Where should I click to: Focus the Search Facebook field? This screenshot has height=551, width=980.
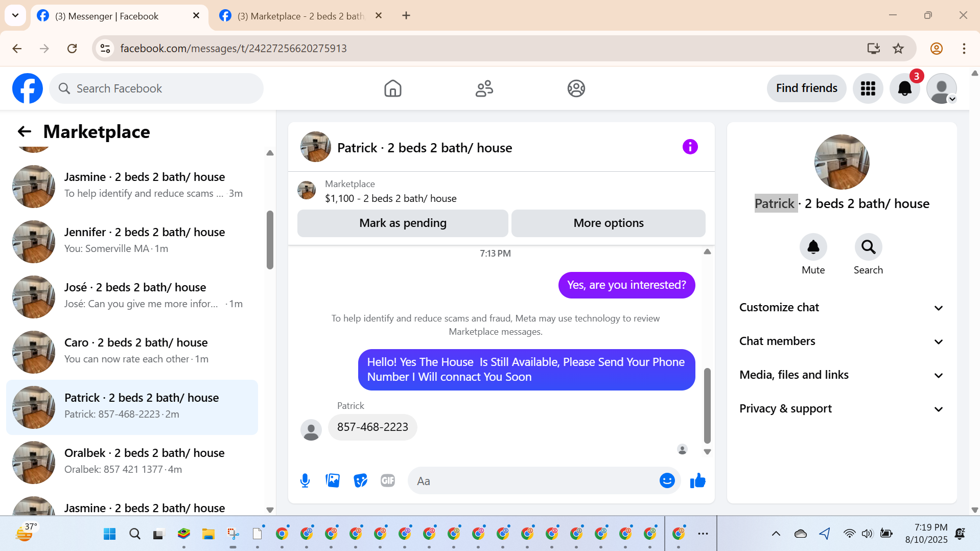(156, 88)
